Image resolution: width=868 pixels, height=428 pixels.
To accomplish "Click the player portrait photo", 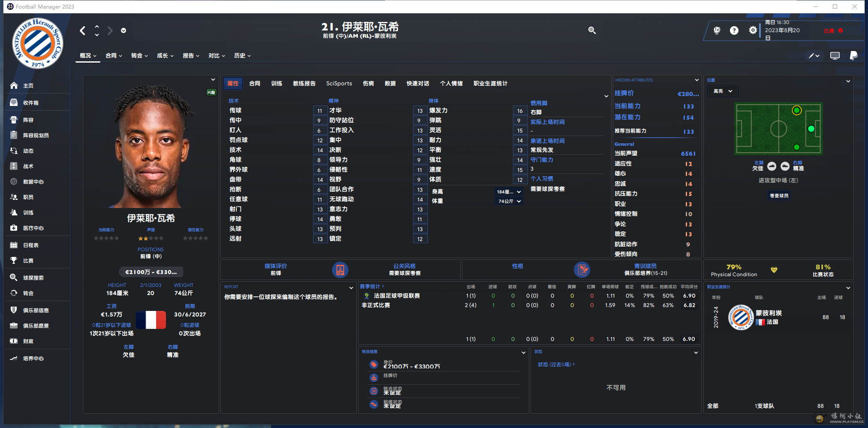I will pyautogui.click(x=151, y=146).
